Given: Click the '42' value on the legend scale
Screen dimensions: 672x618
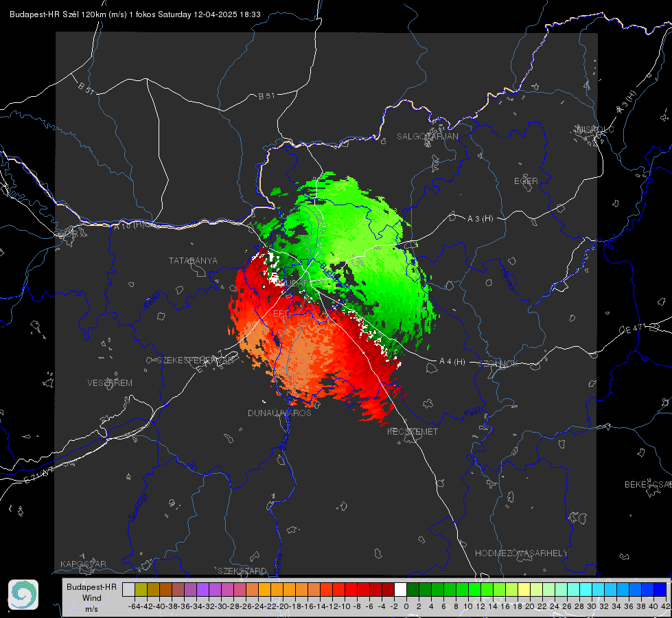Looking at the screenshot, I should 666,606.
